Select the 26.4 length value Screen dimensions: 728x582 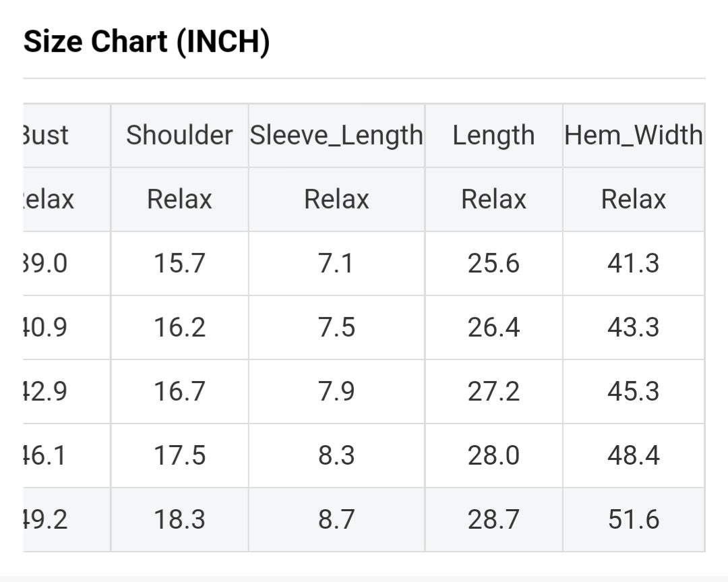[x=493, y=327]
